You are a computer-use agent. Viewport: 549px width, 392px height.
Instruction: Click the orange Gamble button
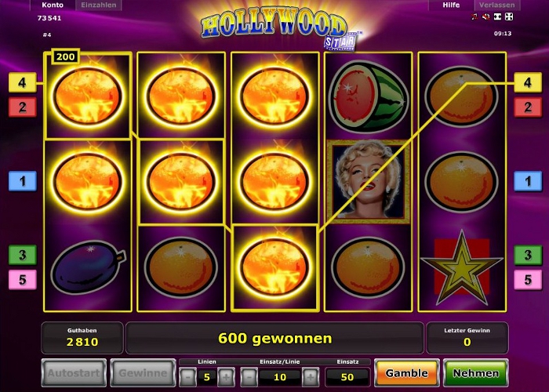406,373
